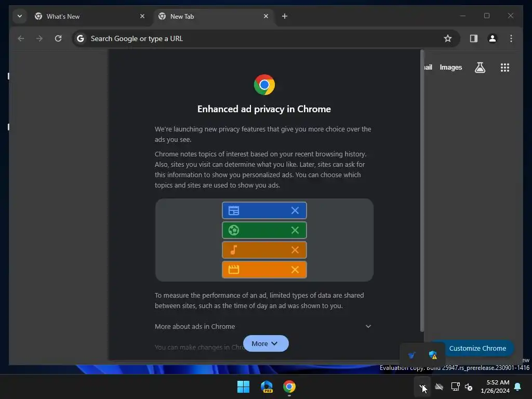Click the Customize Chrome button
The image size is (532, 399).
pyautogui.click(x=477, y=349)
